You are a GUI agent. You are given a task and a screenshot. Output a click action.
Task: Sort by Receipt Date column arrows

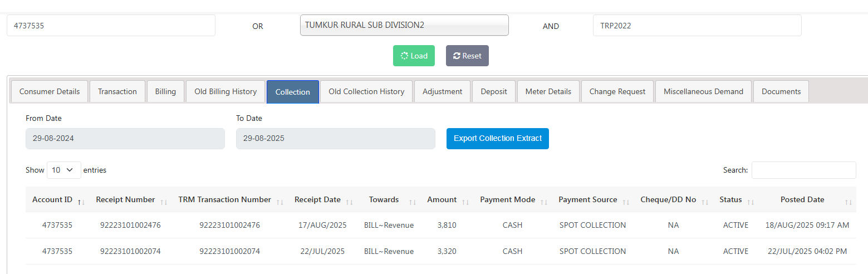click(349, 202)
